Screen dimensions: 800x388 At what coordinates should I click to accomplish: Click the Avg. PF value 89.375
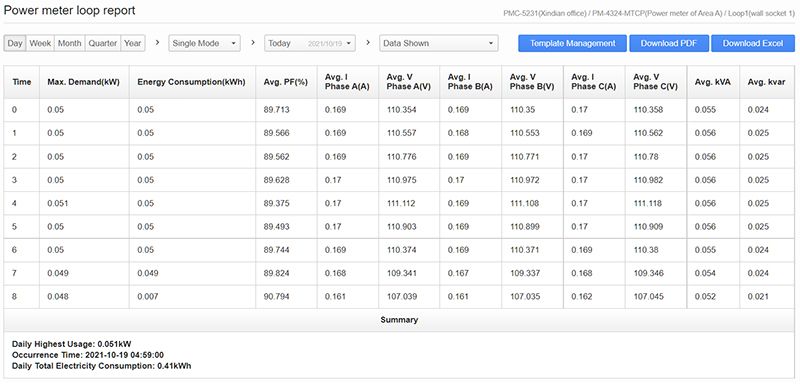[277, 203]
